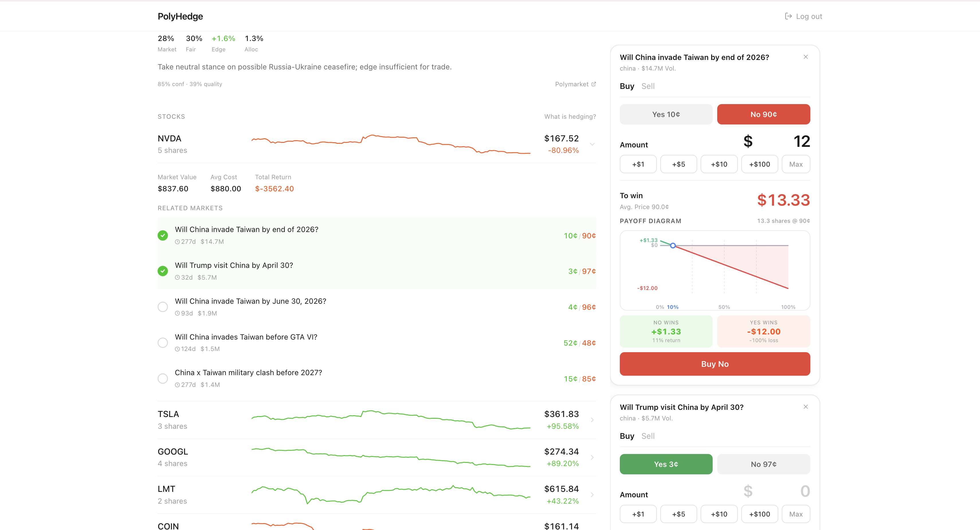The width and height of the screenshot is (980, 530).
Task: Select China x Taiwan military clash market
Action: tap(162, 379)
